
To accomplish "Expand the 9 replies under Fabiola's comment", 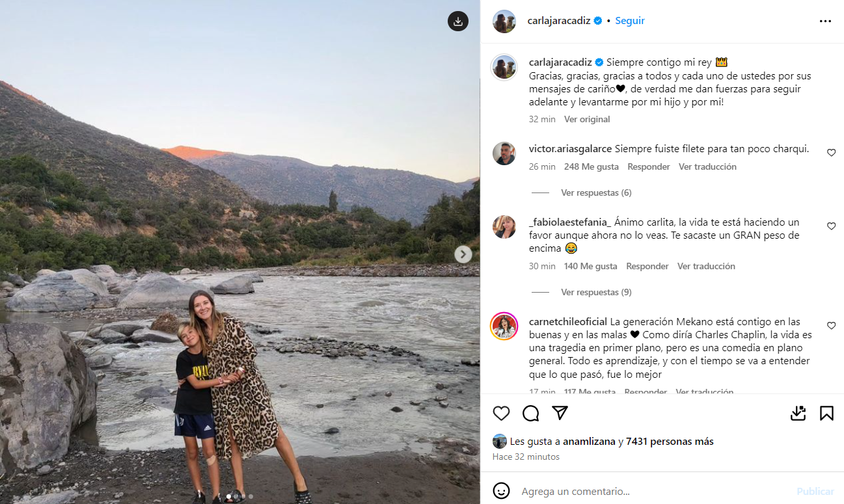I will click(x=596, y=292).
